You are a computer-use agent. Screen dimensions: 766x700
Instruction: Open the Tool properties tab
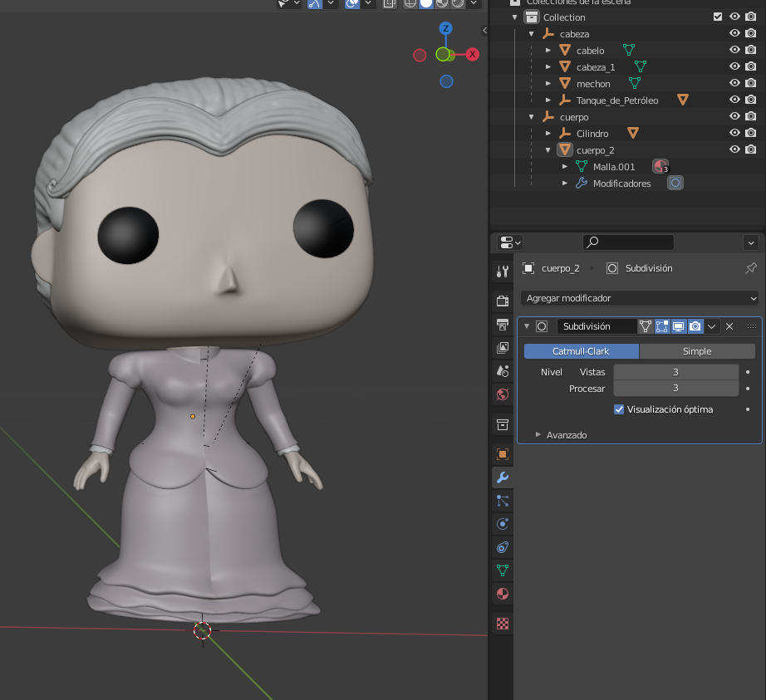coord(502,271)
